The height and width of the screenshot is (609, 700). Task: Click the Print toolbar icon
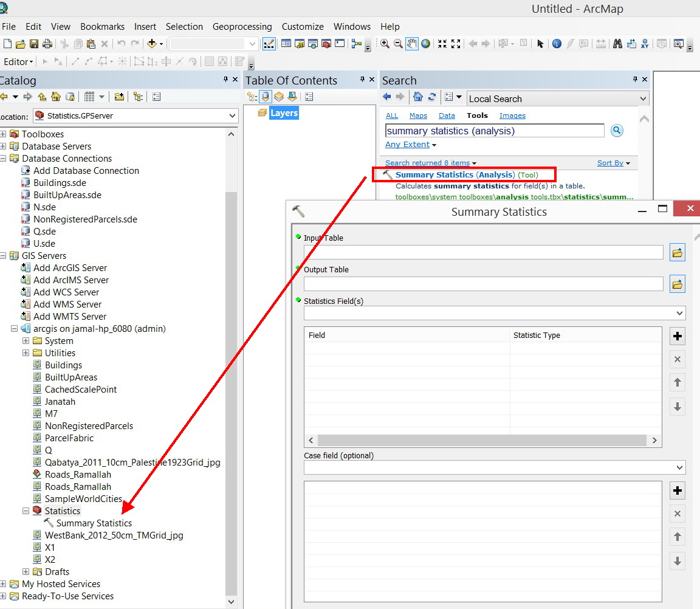pyautogui.click(x=47, y=44)
